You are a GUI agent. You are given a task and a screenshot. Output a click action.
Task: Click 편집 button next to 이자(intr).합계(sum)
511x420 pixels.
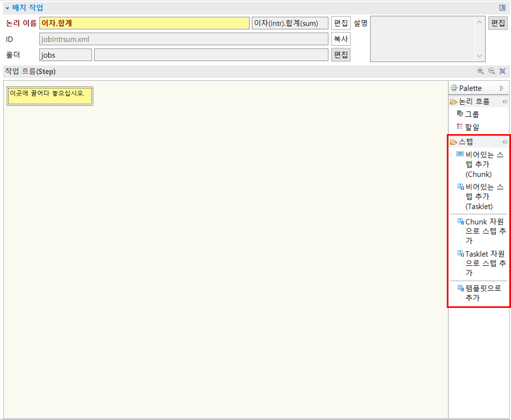click(340, 23)
